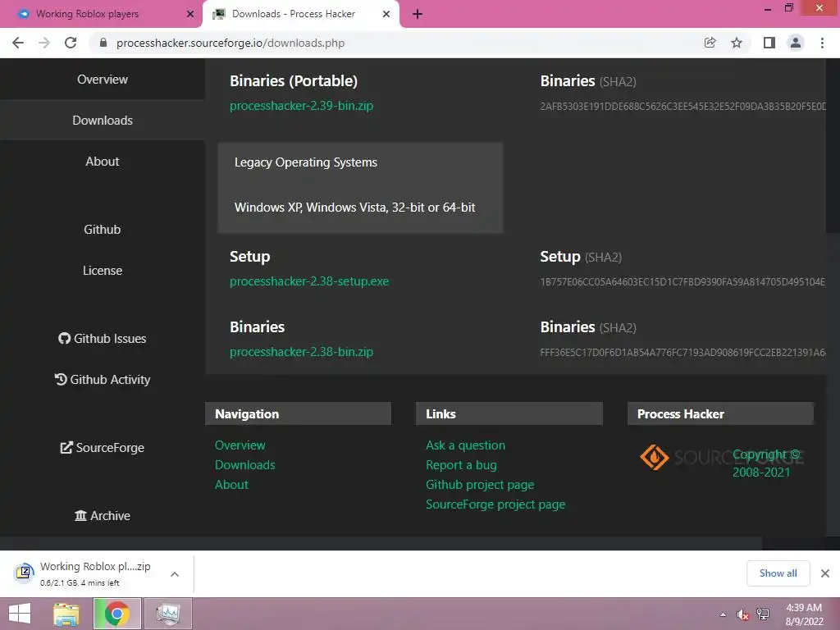
Task: Click the padlock site info icon
Action: point(103,43)
